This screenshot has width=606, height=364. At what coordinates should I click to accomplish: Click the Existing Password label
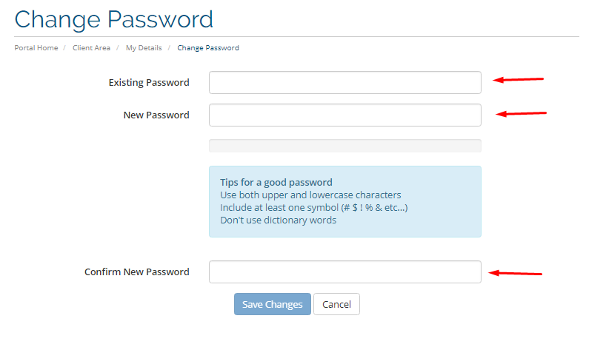coord(149,83)
